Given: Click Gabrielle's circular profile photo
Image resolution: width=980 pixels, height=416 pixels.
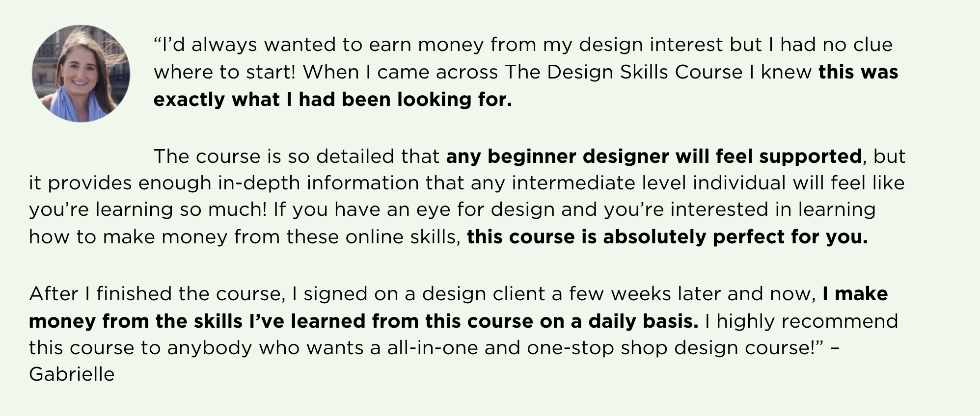Looking at the screenshot, I should tap(81, 74).
